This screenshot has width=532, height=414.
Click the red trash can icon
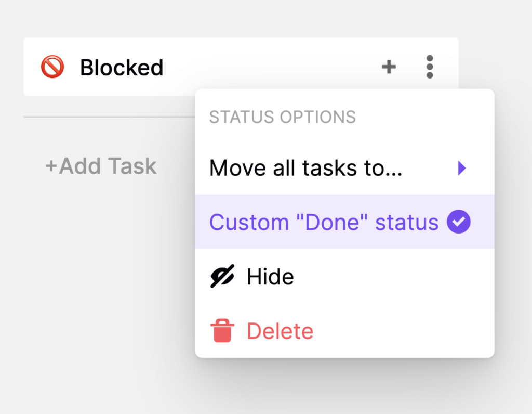(x=222, y=331)
